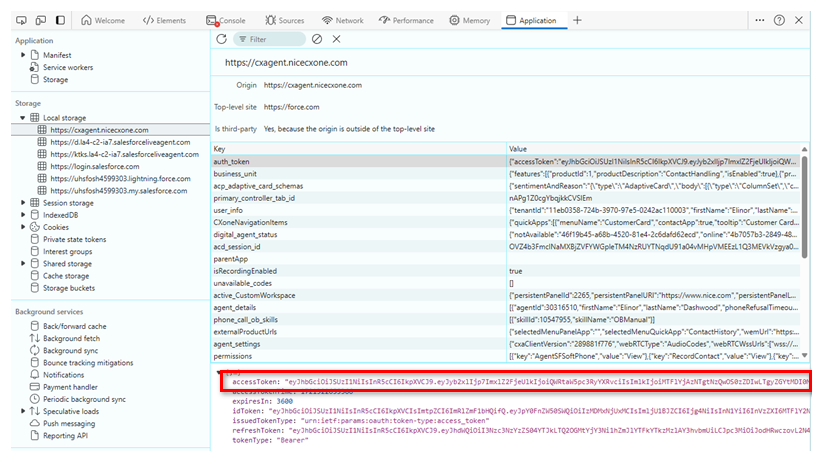The image size is (824, 463).
Task: Select uhsfosh4599303.my.salesforce.com storage
Action: tap(119, 191)
